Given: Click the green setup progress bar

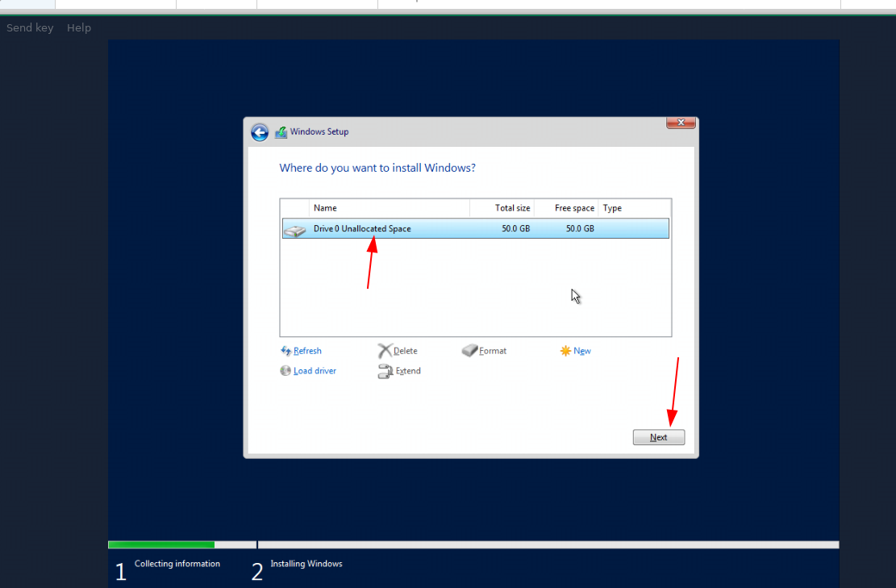Looking at the screenshot, I should click(x=161, y=544).
